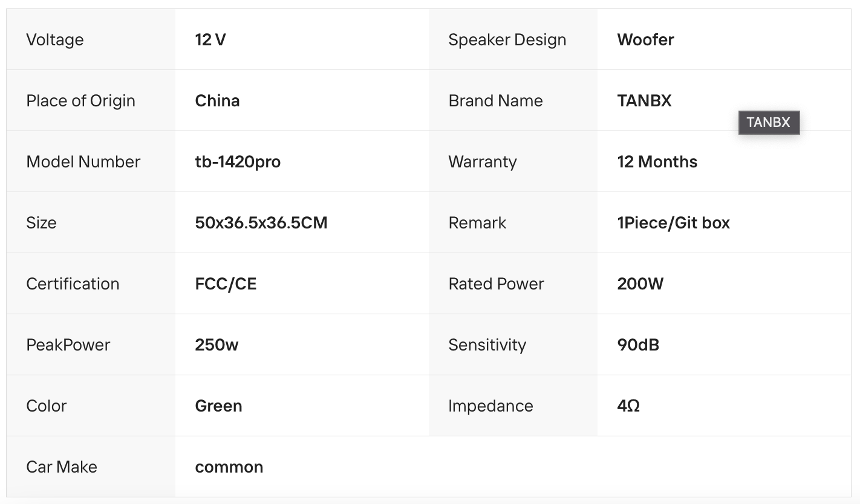Click the Place of Origin label

80,101
